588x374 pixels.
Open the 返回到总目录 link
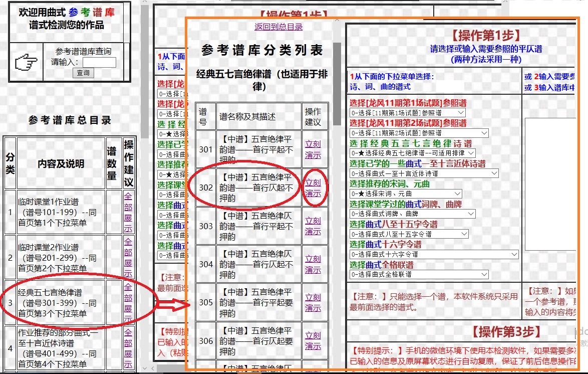pos(278,27)
